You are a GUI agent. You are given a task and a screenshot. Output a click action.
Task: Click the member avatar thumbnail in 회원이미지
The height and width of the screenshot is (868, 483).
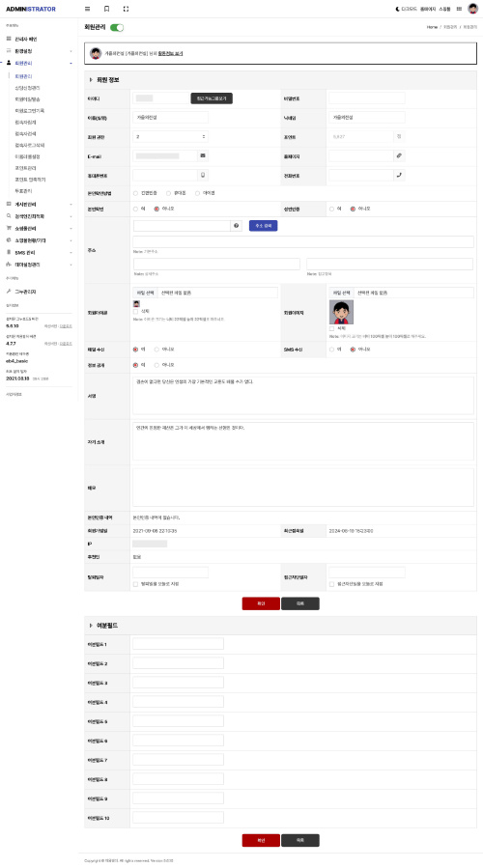pos(341,312)
